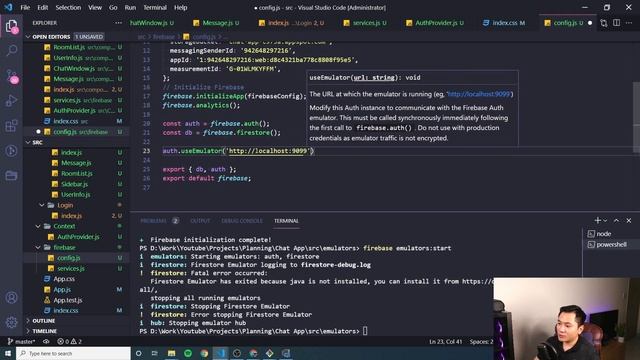Select the powershell terminal instance

point(611,244)
